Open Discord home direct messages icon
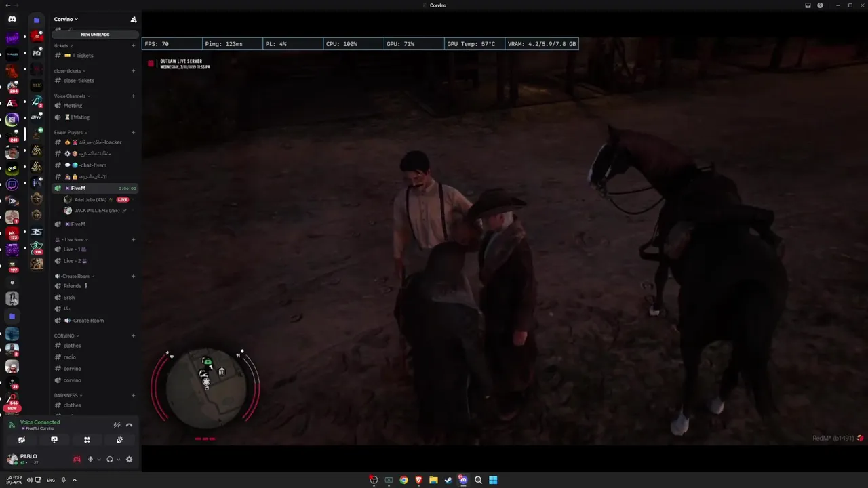This screenshot has width=868, height=488. pos(12,19)
